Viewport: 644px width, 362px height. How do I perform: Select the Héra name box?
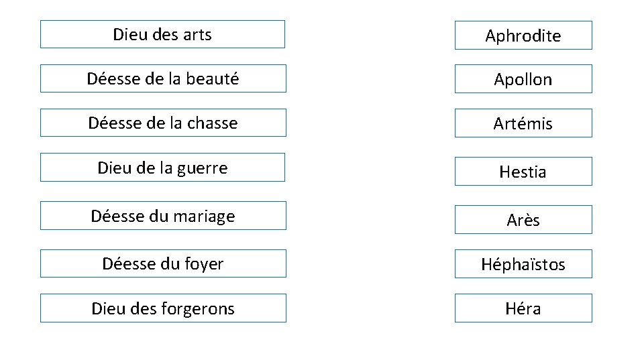pyautogui.click(x=523, y=308)
